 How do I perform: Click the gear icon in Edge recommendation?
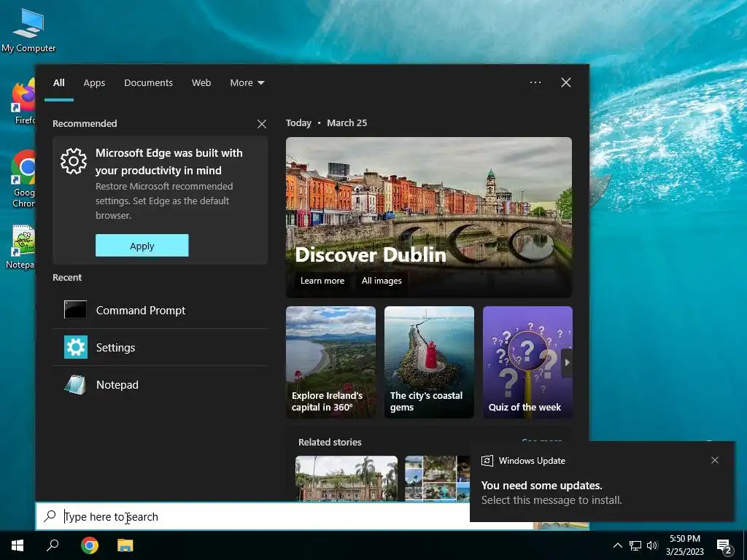point(74,161)
